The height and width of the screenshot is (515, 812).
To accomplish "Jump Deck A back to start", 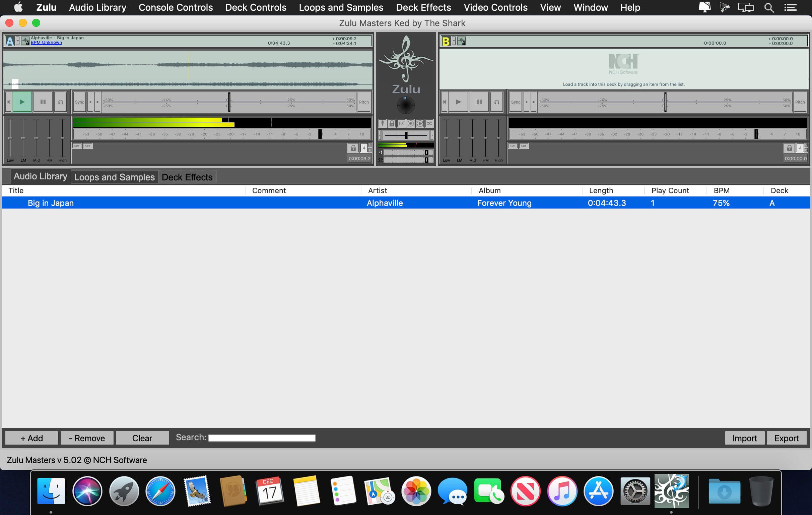I will 8,102.
